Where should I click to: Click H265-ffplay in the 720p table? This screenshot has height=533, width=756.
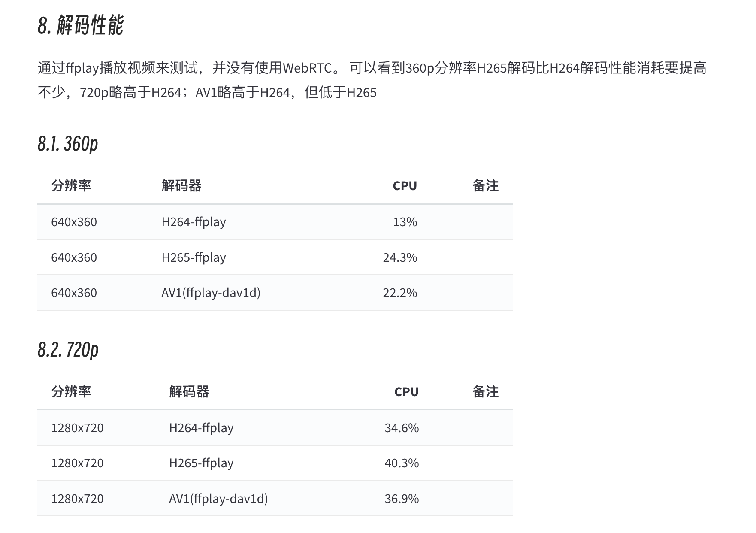pyautogui.click(x=201, y=463)
